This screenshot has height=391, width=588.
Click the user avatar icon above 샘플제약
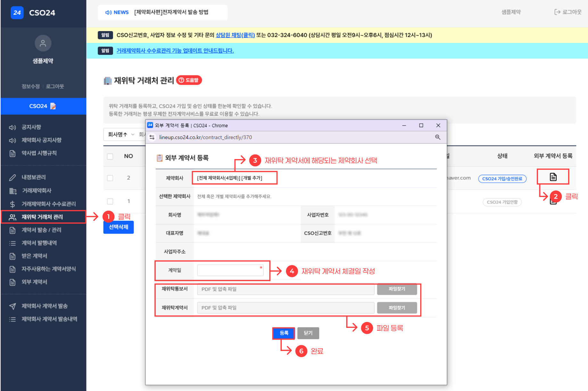pos(43,43)
